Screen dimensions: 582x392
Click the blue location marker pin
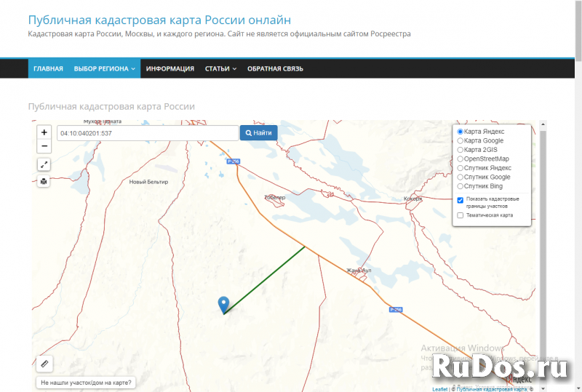(223, 305)
